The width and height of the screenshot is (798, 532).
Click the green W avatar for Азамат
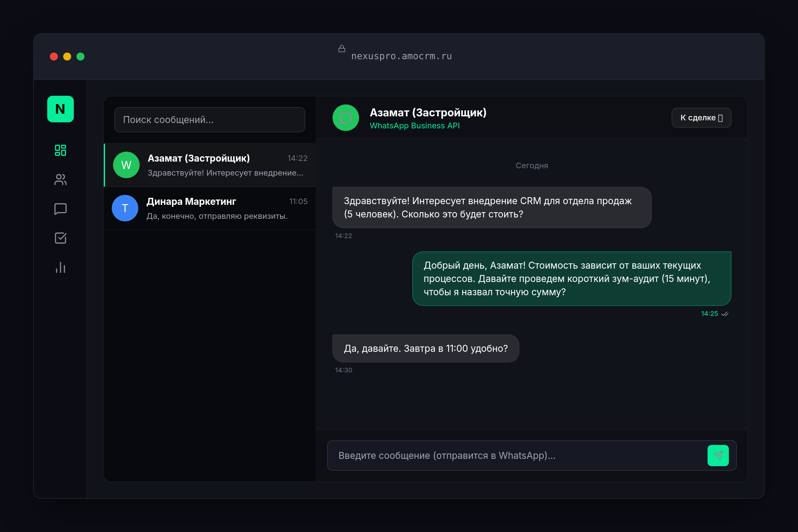[126, 165]
